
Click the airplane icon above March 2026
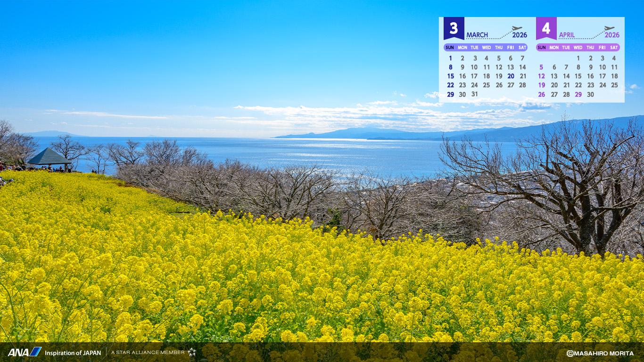coord(517,29)
